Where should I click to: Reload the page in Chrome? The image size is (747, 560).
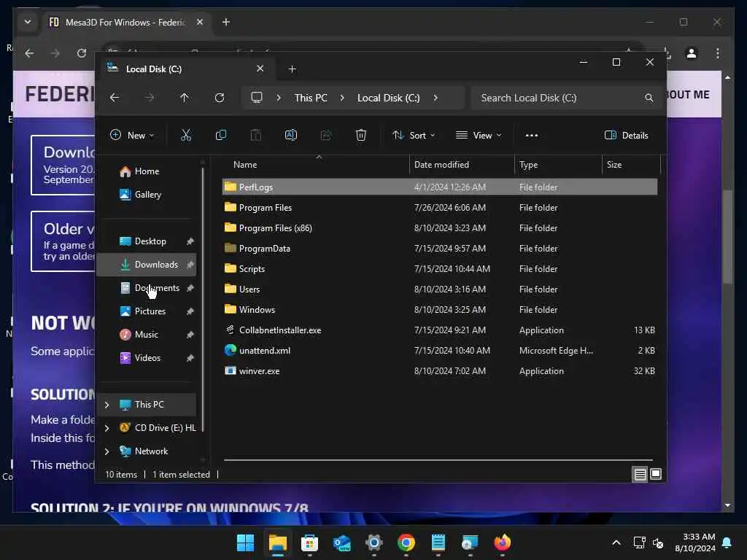(x=82, y=52)
